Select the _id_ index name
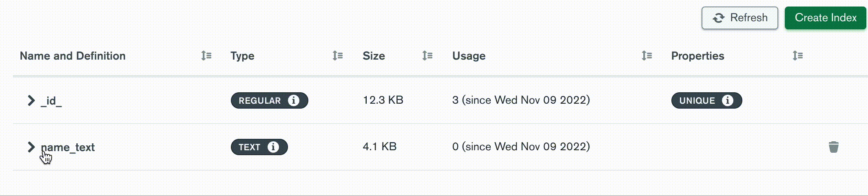This screenshot has height=196, width=868. pyautogui.click(x=51, y=101)
